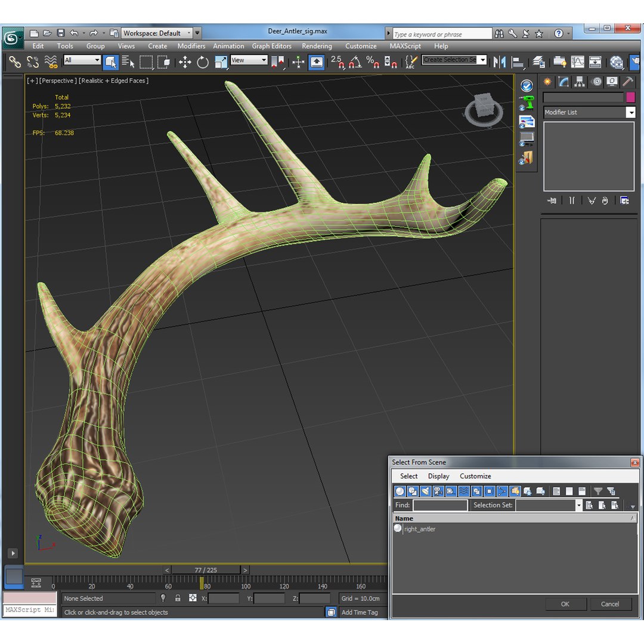Image resolution: width=644 pixels, height=644 pixels.
Task: Open the Workspace: Default dropdown
Action: 157,33
